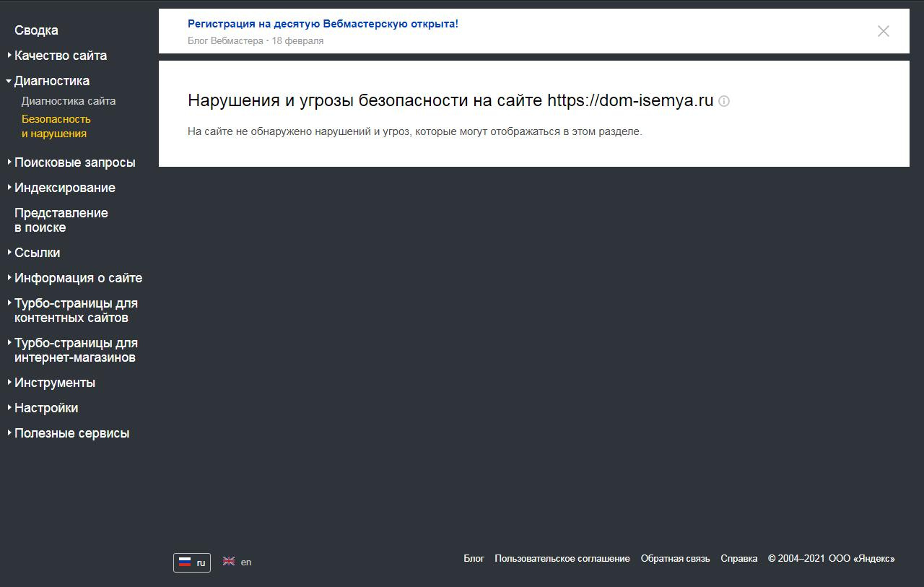Open Пользовательское соглашение footer link

click(x=562, y=559)
